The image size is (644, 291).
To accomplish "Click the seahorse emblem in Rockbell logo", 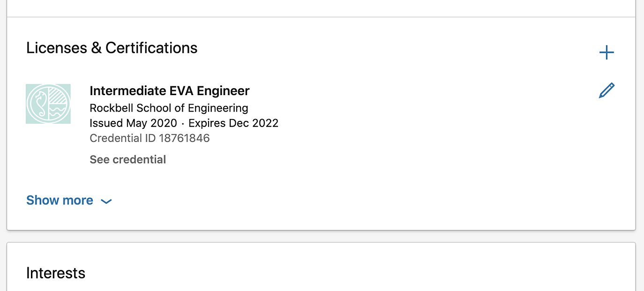I will coord(38,105).
